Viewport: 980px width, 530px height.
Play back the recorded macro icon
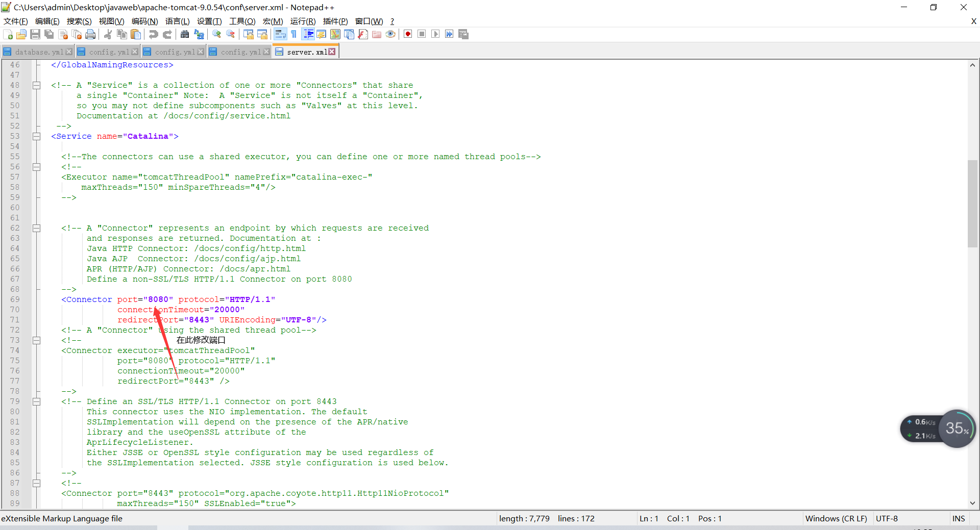click(435, 34)
